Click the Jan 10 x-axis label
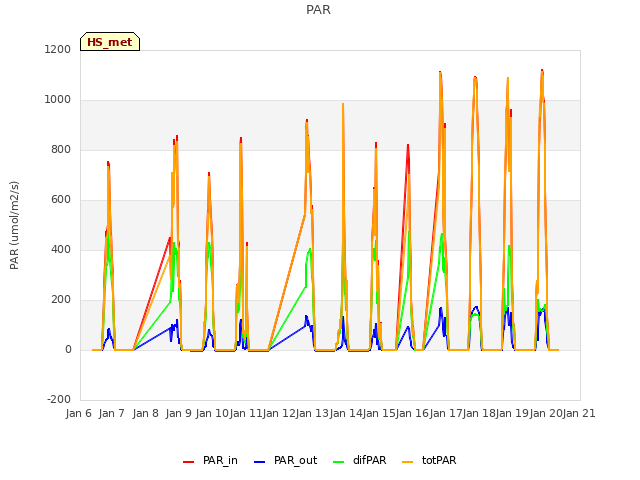This screenshot has width=640, height=480. pos(212,413)
